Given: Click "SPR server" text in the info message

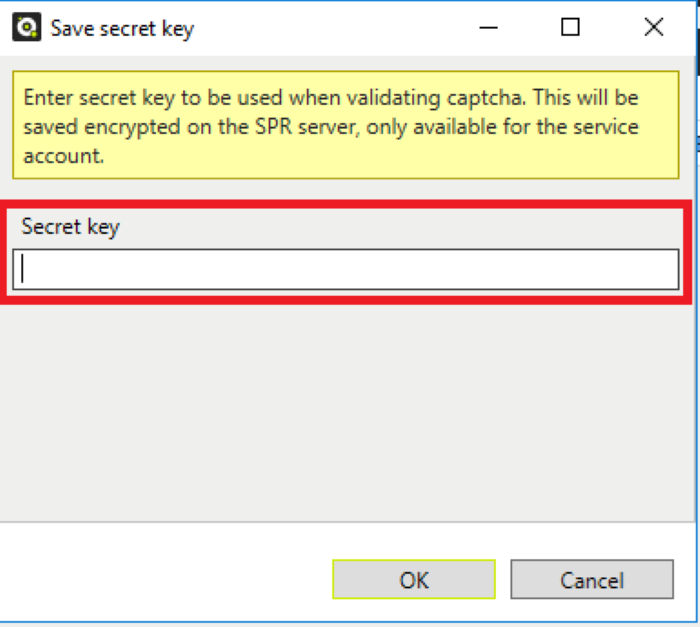Looking at the screenshot, I should click(307, 127).
